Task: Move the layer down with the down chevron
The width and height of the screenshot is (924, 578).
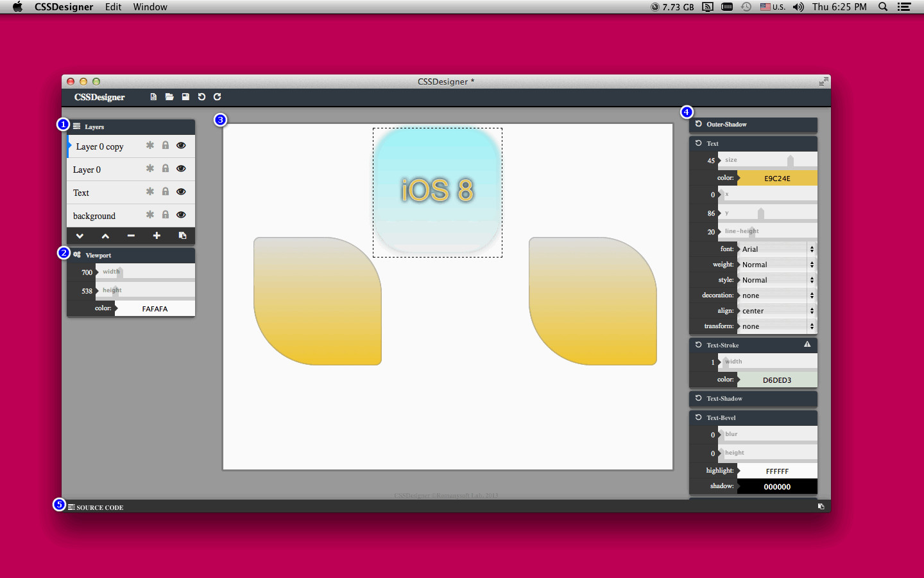Action: (80, 236)
